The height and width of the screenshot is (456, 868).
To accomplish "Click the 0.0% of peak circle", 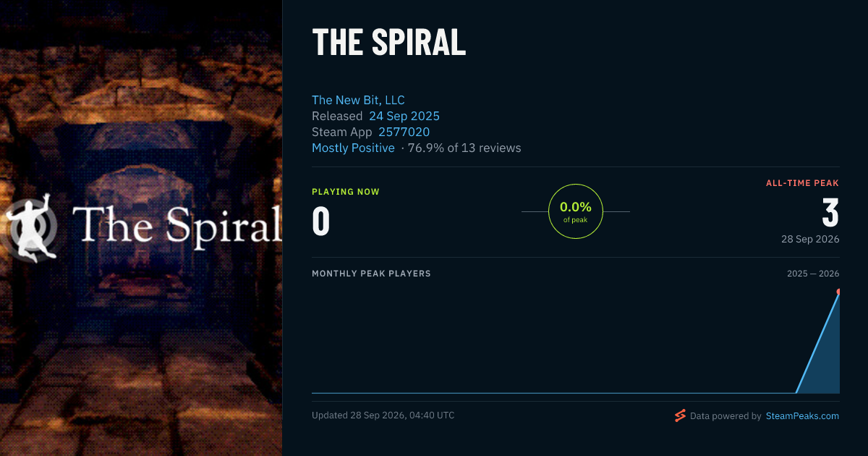I will pyautogui.click(x=576, y=211).
